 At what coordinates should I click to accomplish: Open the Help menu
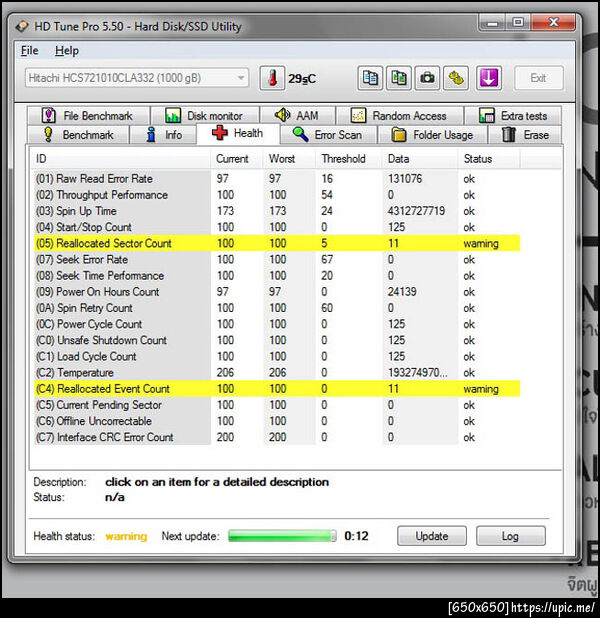click(67, 51)
